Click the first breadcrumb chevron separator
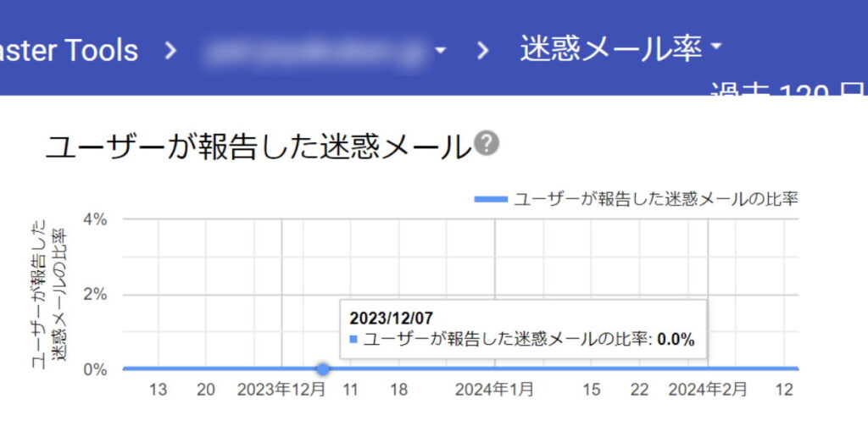 (x=170, y=50)
